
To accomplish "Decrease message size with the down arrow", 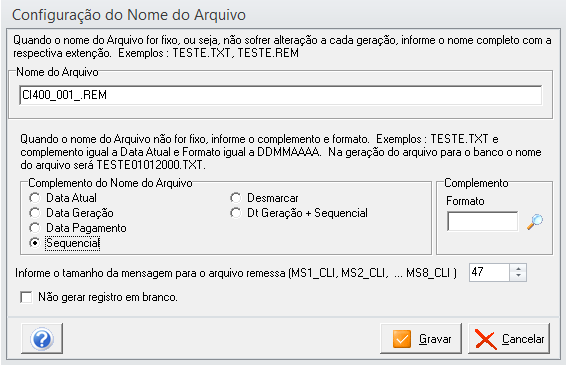I will coord(518,277).
